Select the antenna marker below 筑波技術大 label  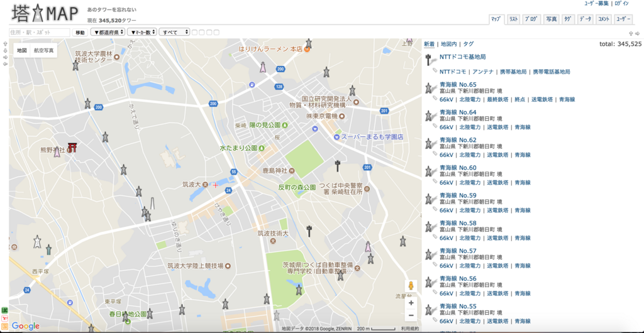coord(309,231)
